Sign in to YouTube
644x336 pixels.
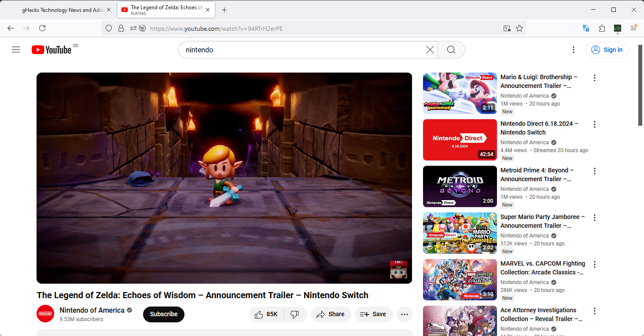coord(607,50)
